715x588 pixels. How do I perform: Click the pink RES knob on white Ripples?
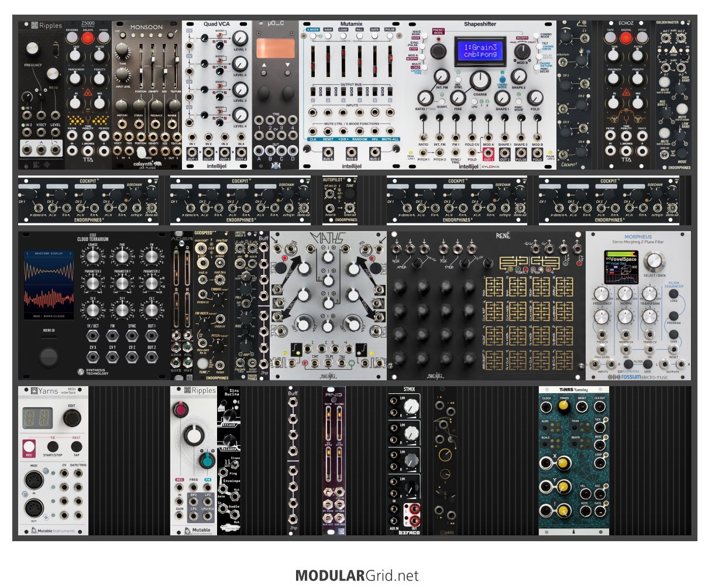pos(181,410)
